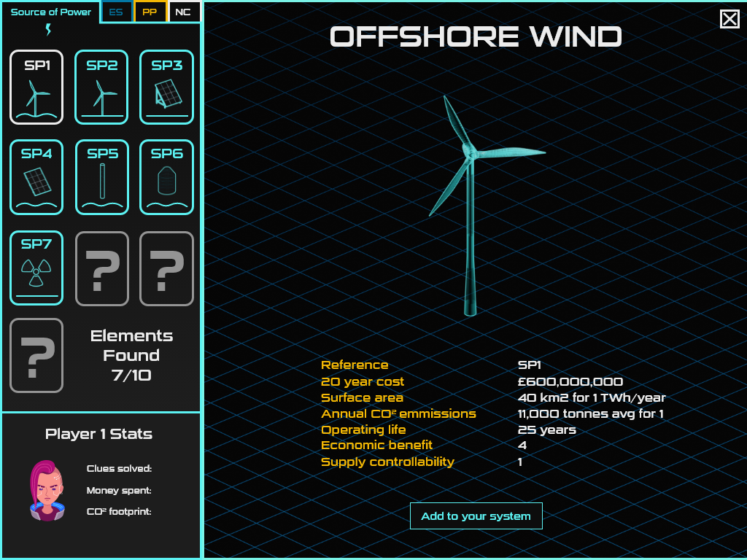Click the locked tile below SP6
This screenshot has height=560, width=747.
166,268
